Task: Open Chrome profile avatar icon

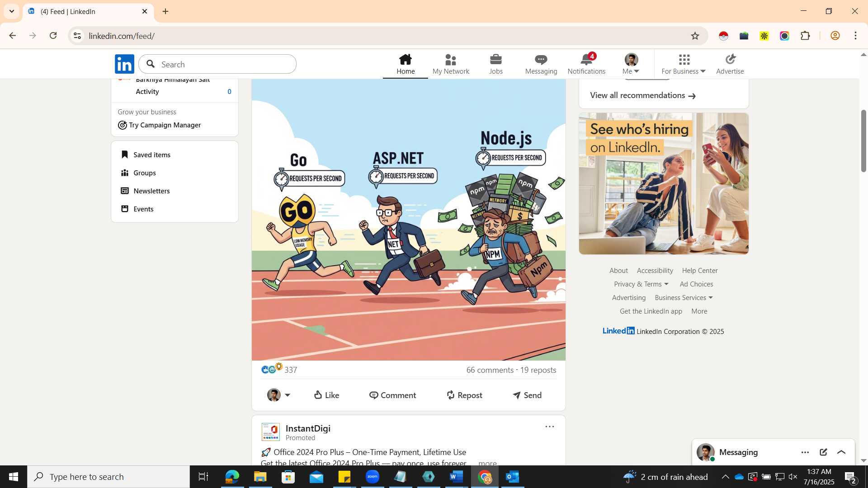Action: [835, 36]
